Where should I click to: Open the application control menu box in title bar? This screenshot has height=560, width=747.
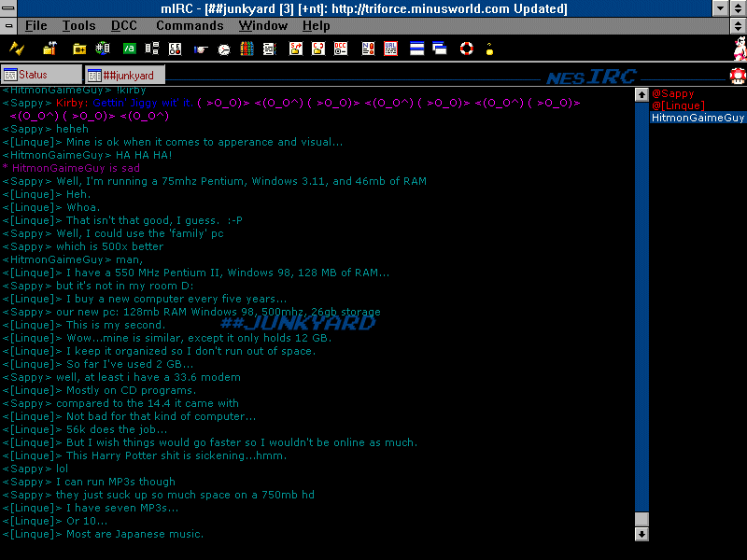pyautogui.click(x=9, y=8)
